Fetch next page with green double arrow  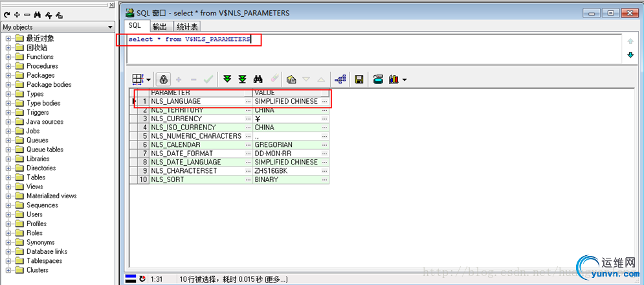227,79
